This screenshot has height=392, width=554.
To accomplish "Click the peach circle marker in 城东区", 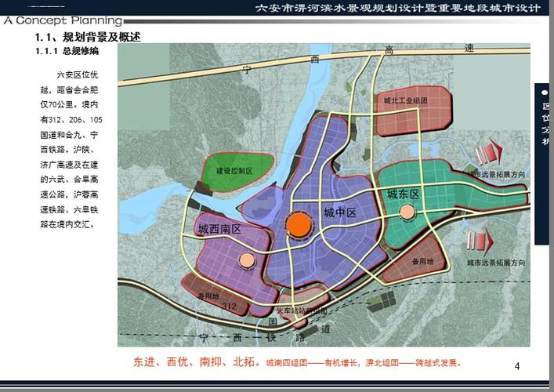I will [x=407, y=212].
